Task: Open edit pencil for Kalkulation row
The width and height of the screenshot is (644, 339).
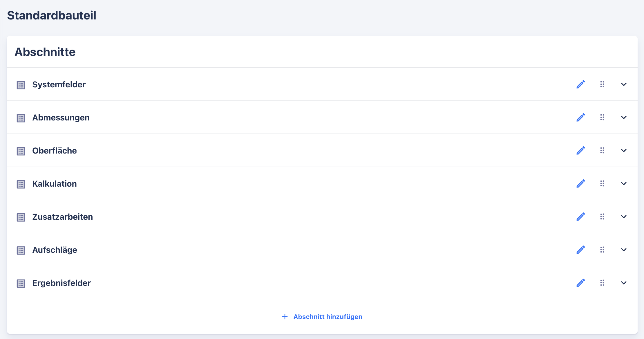Action: point(580,184)
